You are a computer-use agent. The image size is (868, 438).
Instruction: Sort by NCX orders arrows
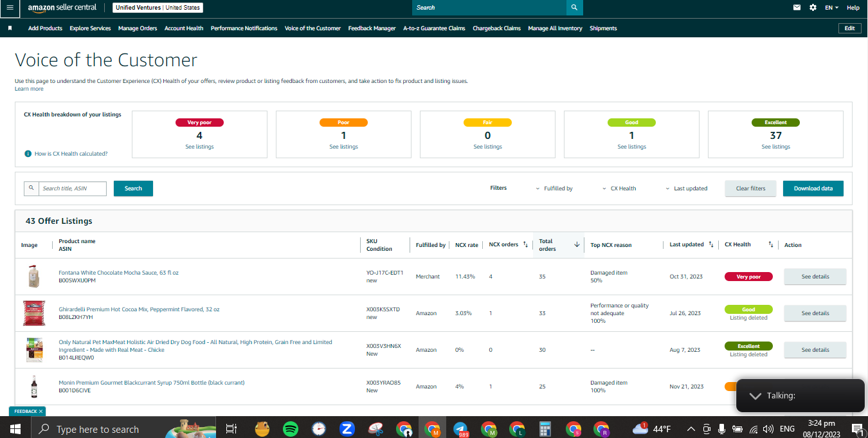(525, 244)
